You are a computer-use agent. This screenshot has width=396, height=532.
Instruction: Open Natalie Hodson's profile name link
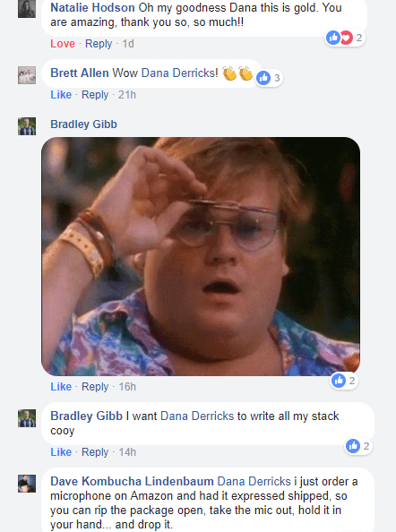point(92,7)
